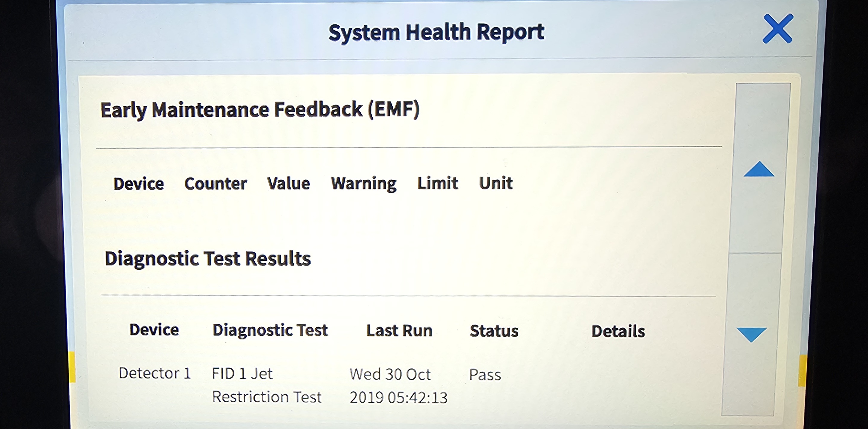Click the scrollbar track between the arrows
The image size is (868, 429).
point(755,253)
